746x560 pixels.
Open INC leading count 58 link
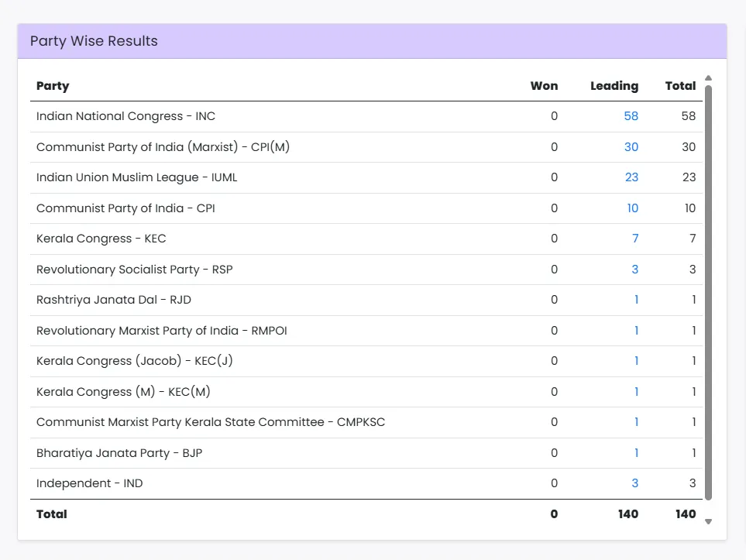coord(631,116)
